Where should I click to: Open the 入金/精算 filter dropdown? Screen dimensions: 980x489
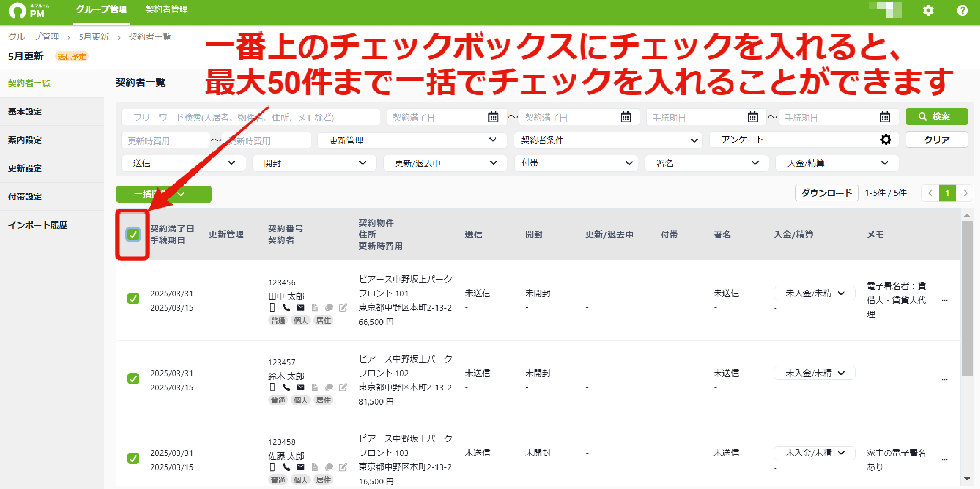pyautogui.click(x=837, y=163)
